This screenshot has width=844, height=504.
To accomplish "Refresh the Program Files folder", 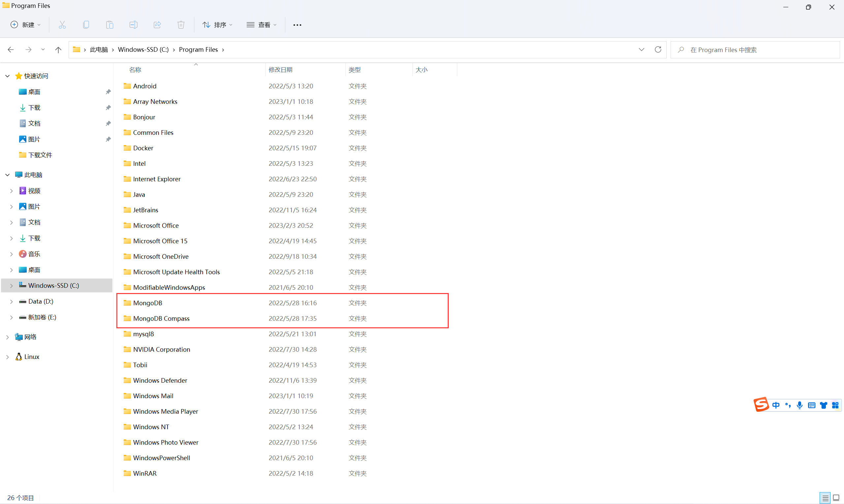I will (x=658, y=49).
